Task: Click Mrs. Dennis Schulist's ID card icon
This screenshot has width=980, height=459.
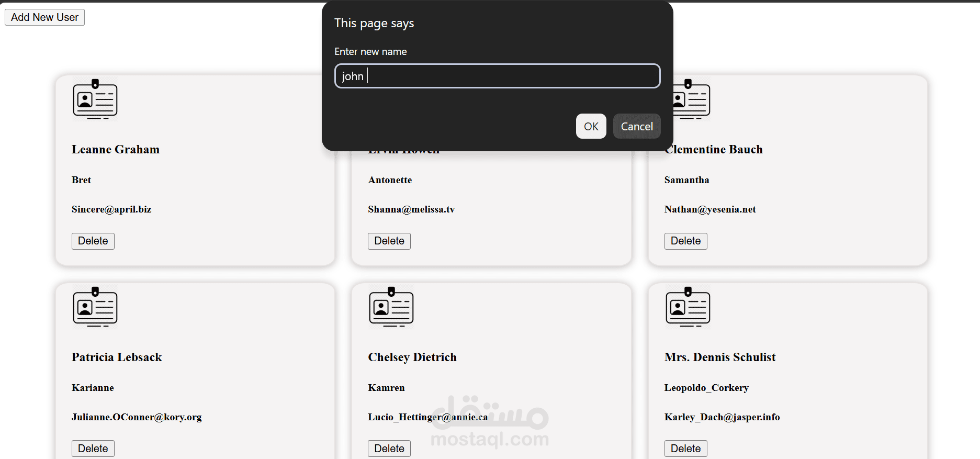Action: 688,307
